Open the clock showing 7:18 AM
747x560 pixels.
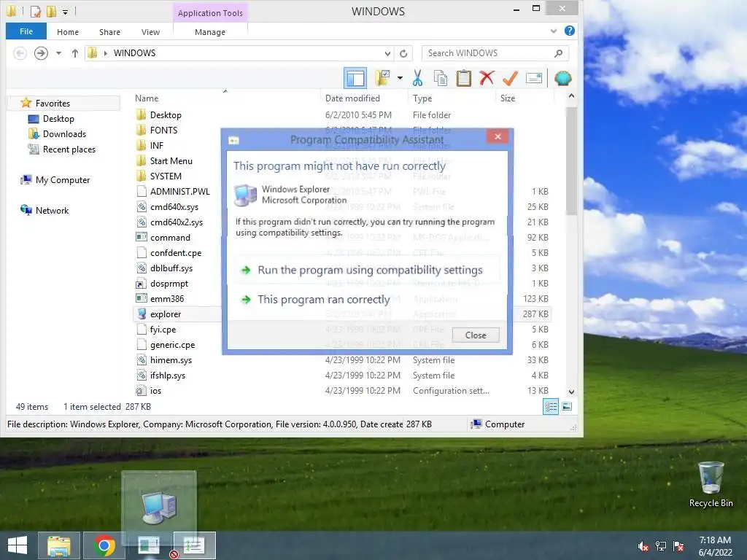pyautogui.click(x=715, y=546)
